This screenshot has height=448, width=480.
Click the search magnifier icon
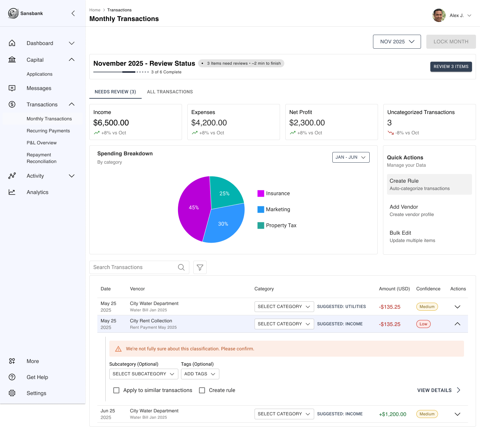pyautogui.click(x=181, y=267)
